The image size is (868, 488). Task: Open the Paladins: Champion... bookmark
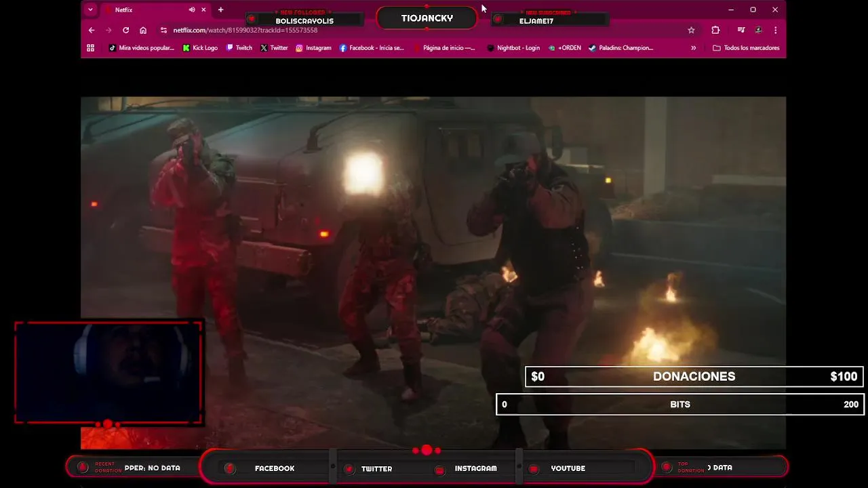click(x=620, y=48)
